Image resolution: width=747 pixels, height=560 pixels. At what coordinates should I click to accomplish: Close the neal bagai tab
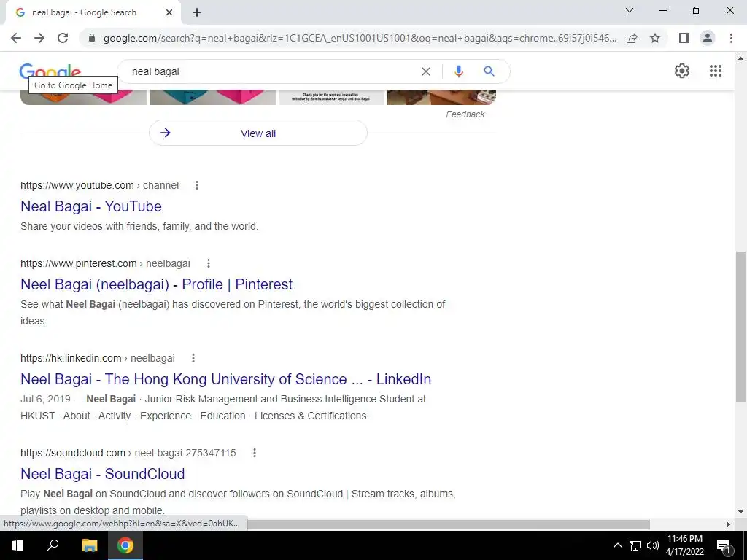(169, 12)
